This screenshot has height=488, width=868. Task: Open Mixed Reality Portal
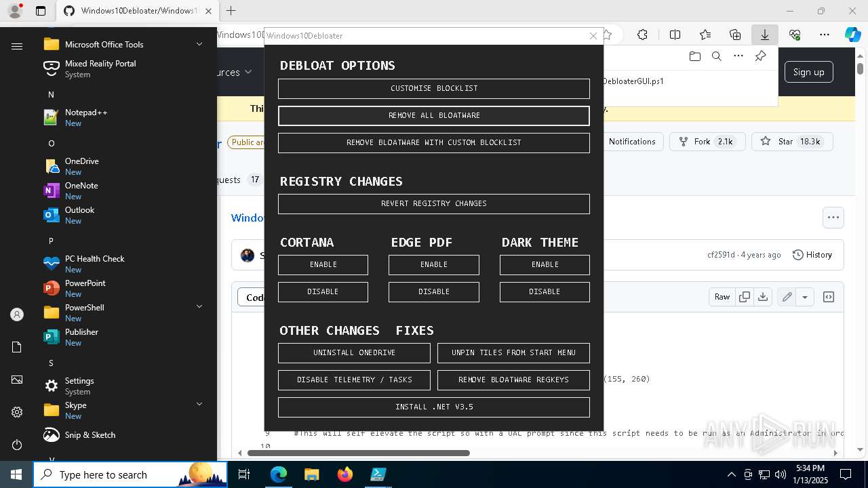click(125, 68)
